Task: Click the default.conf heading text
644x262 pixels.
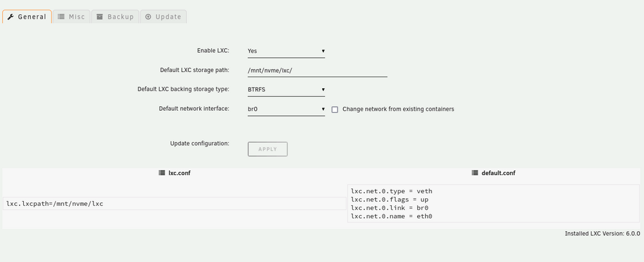Action: 498,173
